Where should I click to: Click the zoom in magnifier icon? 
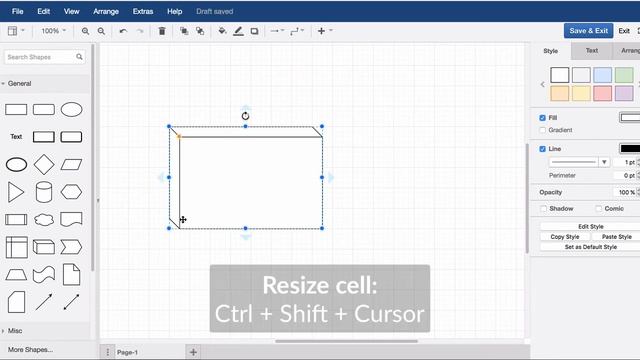85,31
